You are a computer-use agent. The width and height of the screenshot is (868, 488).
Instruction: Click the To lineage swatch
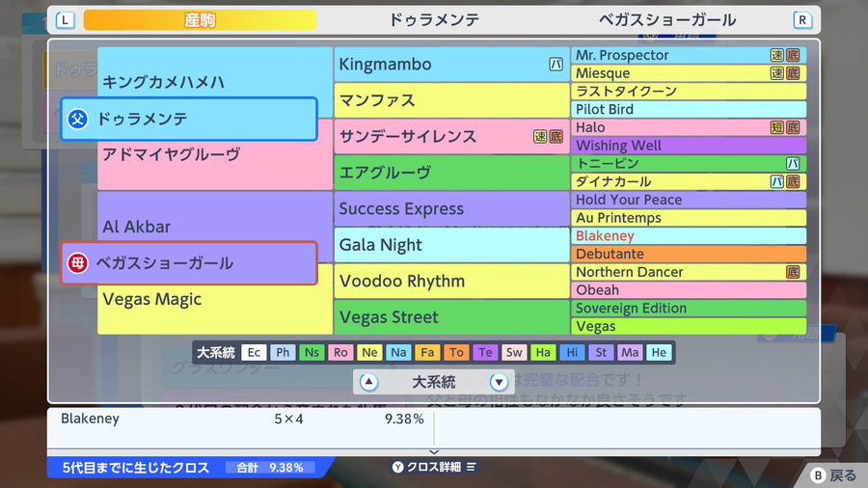click(456, 352)
